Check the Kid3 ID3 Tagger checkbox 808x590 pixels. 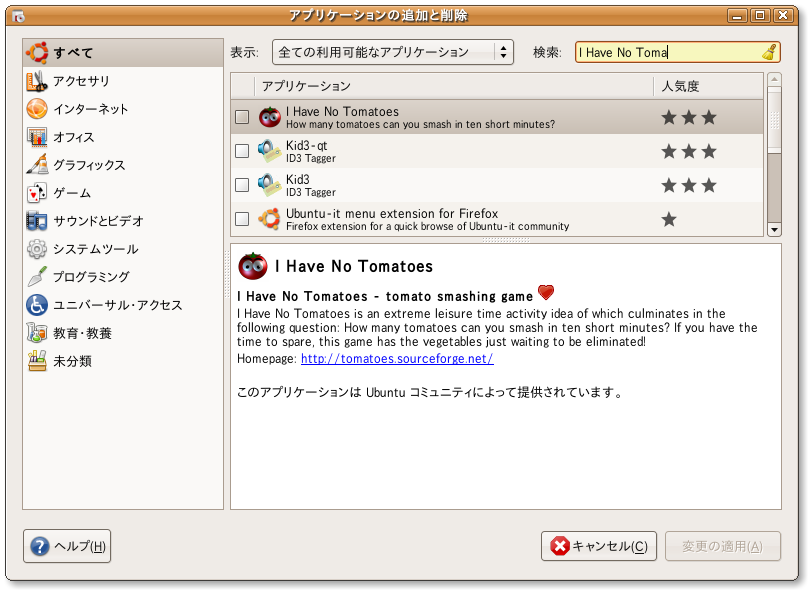[242, 185]
